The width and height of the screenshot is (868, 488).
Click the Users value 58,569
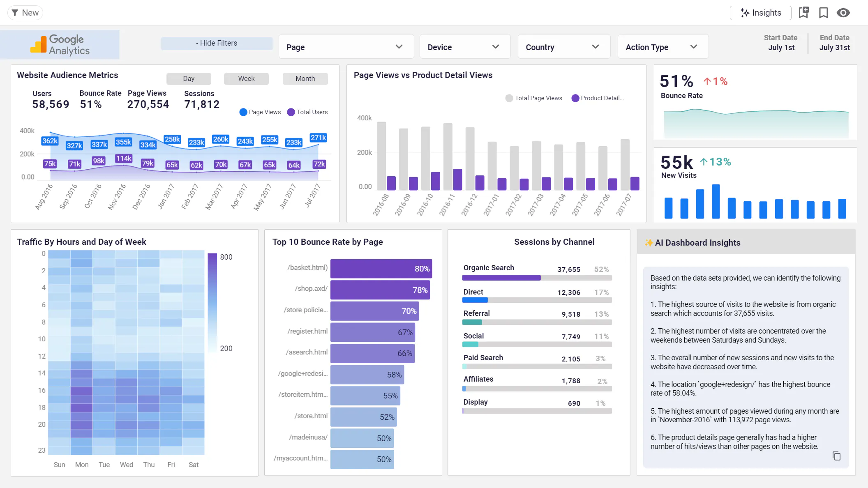pos(51,104)
